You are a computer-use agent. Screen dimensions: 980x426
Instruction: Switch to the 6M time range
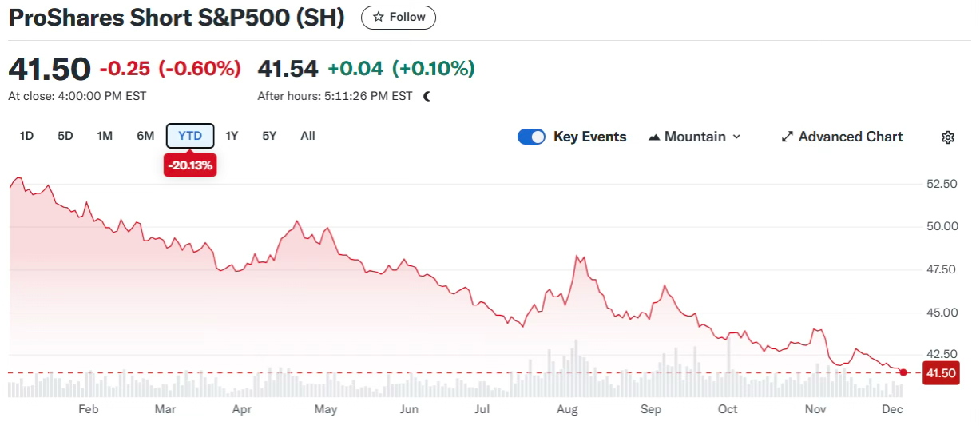pos(145,136)
